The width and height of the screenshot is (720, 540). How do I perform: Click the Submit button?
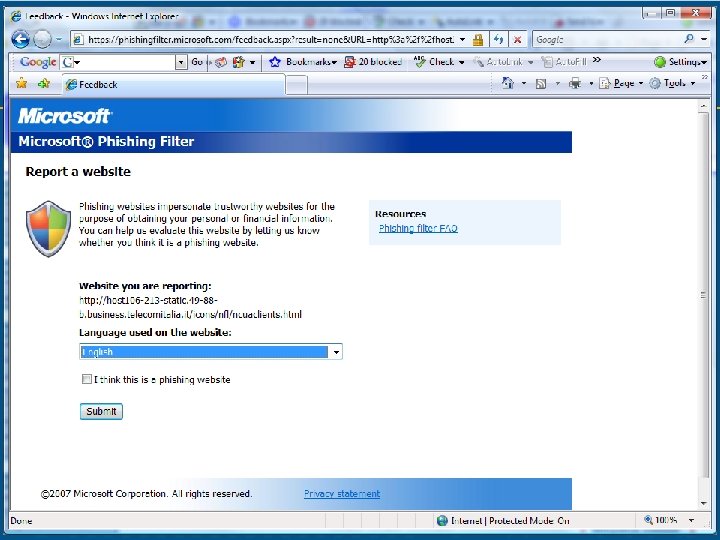click(x=101, y=411)
